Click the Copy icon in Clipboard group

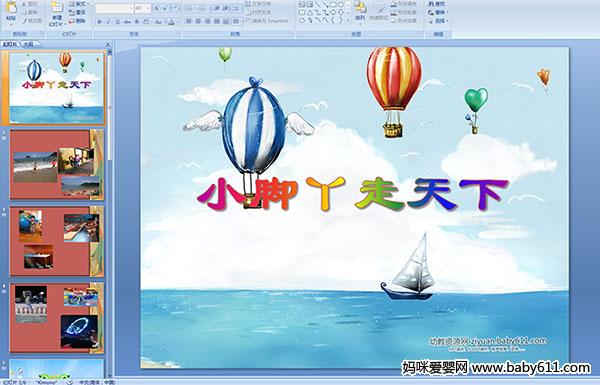click(x=24, y=12)
